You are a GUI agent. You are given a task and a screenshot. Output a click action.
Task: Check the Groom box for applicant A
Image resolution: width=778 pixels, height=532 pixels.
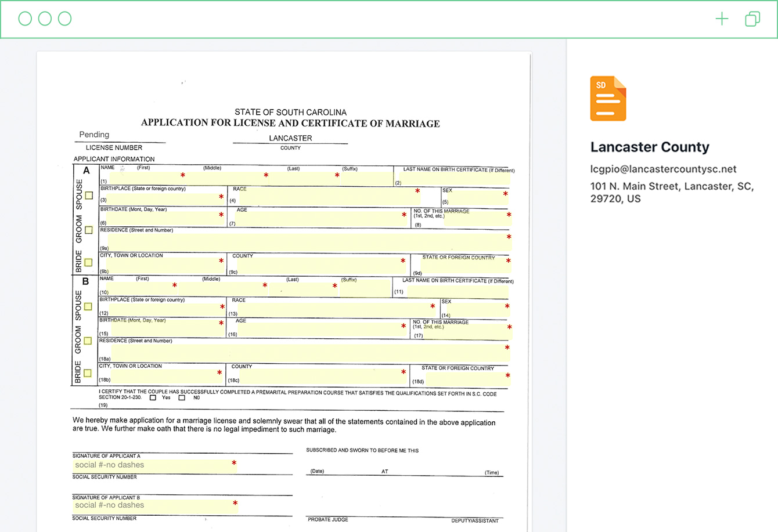point(89,230)
